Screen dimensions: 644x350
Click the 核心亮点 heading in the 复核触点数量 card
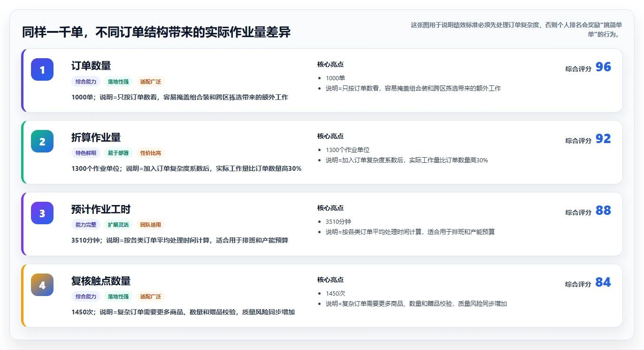330,280
